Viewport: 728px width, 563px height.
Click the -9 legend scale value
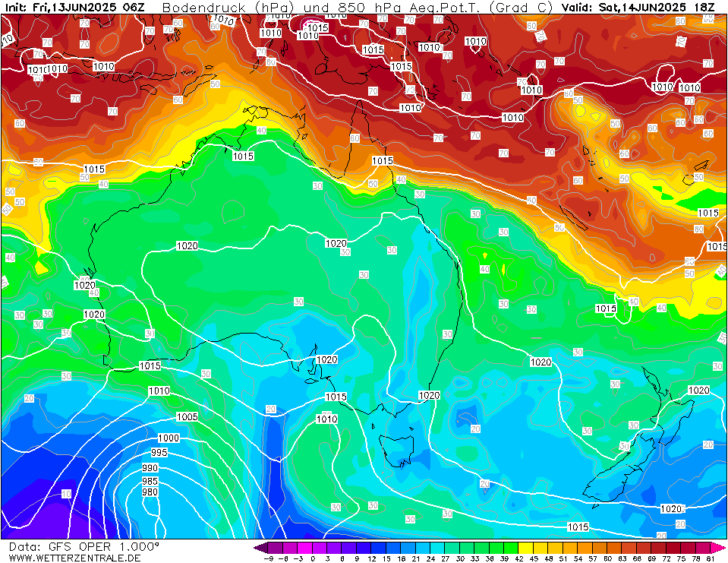pyautogui.click(x=269, y=558)
